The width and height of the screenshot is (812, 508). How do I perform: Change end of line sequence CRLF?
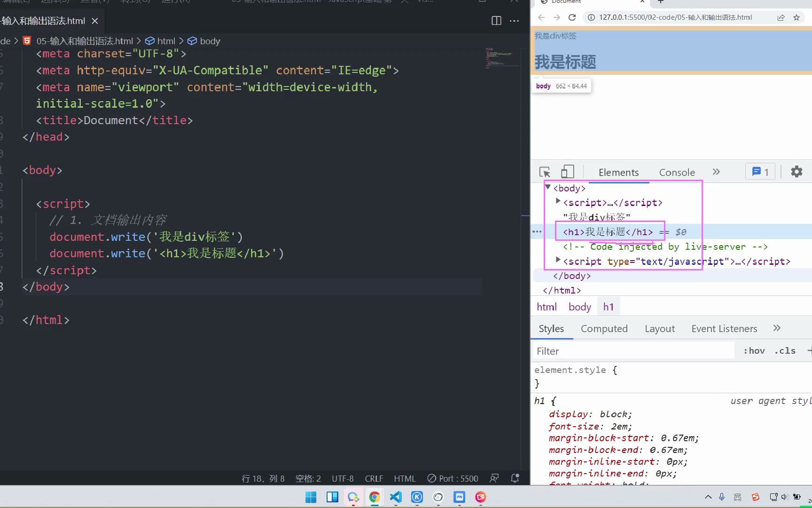point(374,478)
